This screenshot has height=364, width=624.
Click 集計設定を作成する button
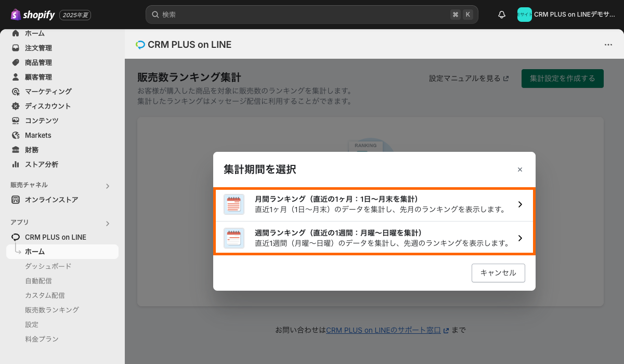[x=563, y=79]
